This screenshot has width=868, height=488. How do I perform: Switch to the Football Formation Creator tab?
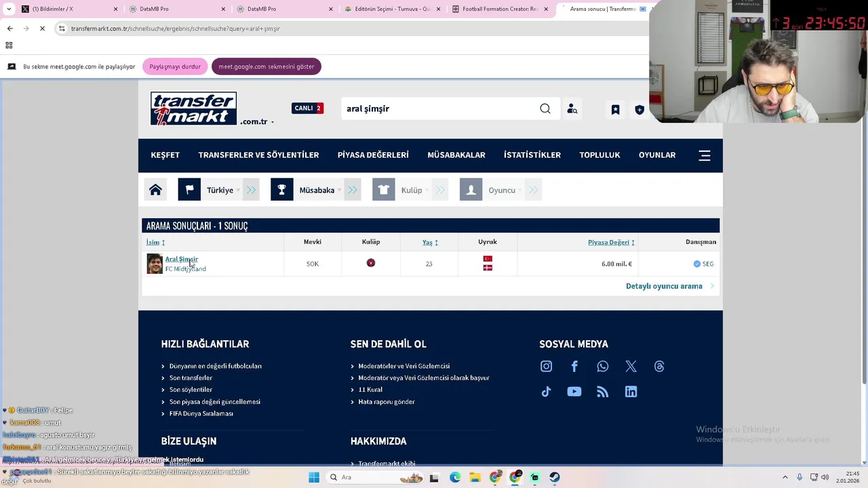pos(500,9)
